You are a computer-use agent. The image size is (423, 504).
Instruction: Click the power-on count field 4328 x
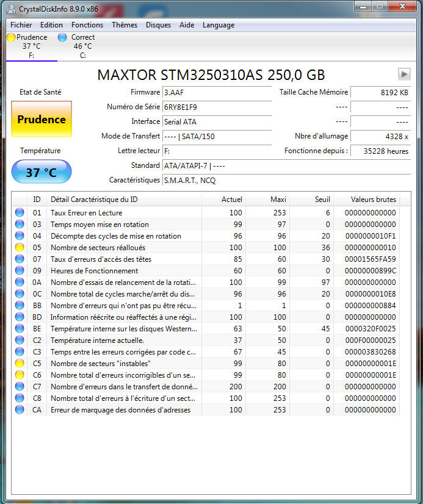380,136
